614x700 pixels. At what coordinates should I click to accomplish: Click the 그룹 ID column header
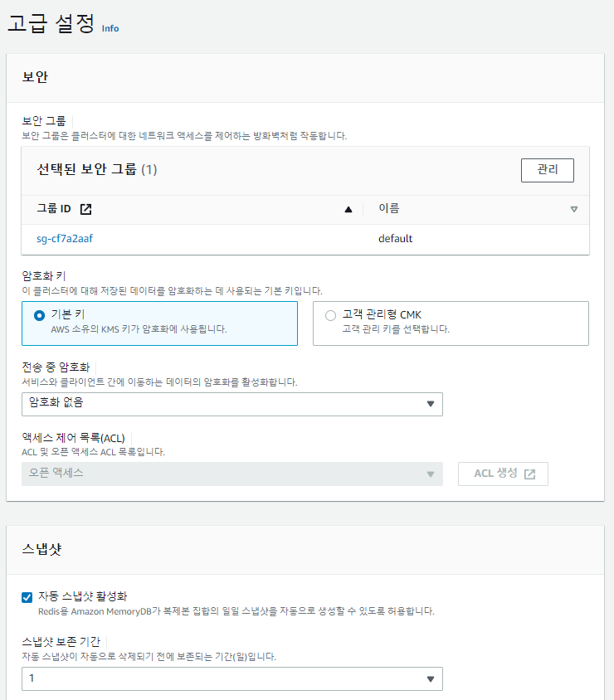54,209
